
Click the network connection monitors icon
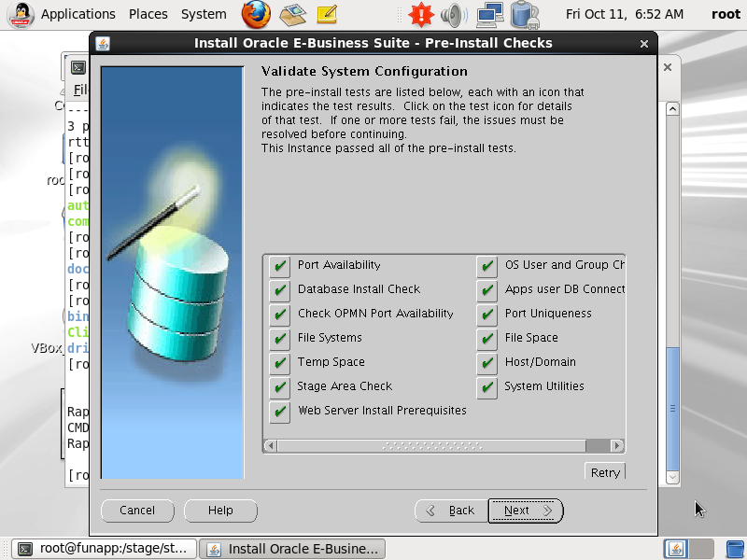(x=490, y=14)
